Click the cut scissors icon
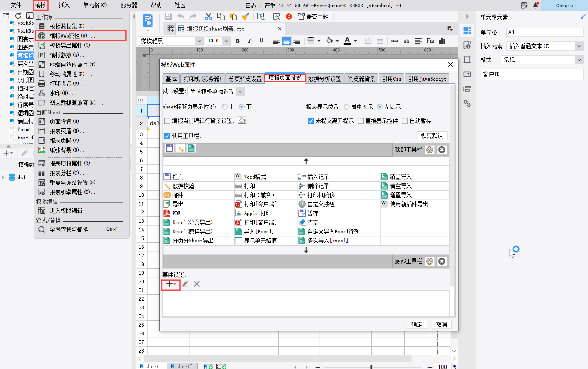 (x=208, y=17)
